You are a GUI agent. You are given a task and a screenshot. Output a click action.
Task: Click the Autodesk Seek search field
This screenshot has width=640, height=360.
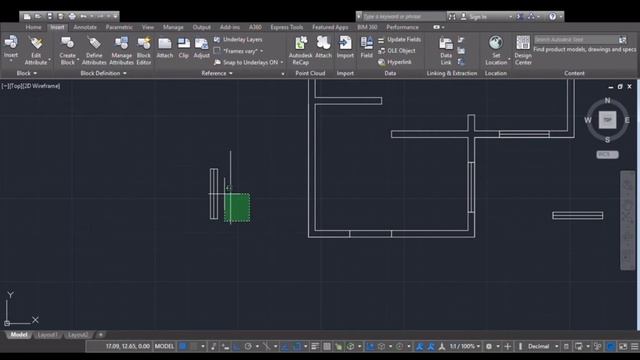[576, 40]
